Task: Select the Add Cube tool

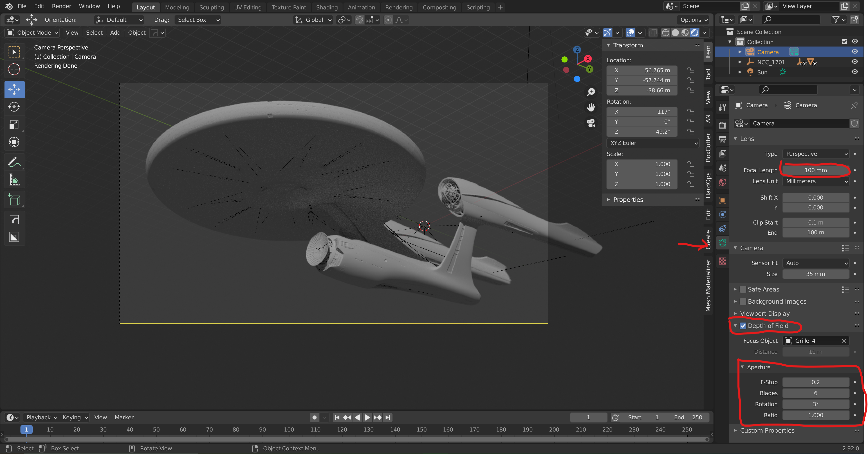Action: click(14, 200)
